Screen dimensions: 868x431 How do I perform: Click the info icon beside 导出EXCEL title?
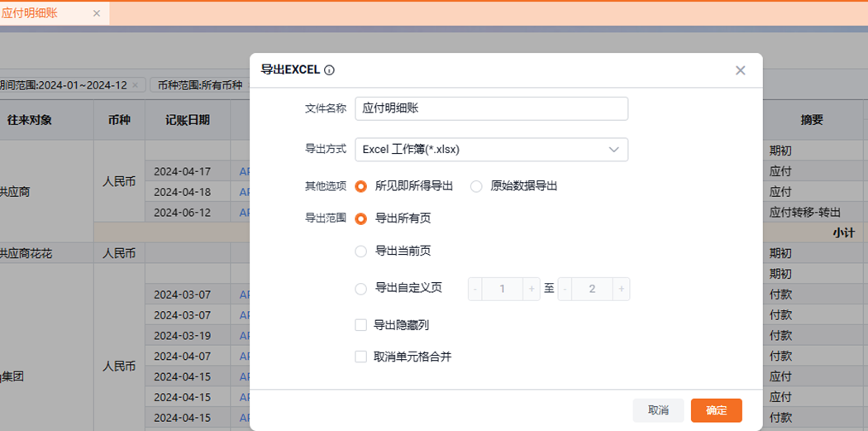point(329,70)
